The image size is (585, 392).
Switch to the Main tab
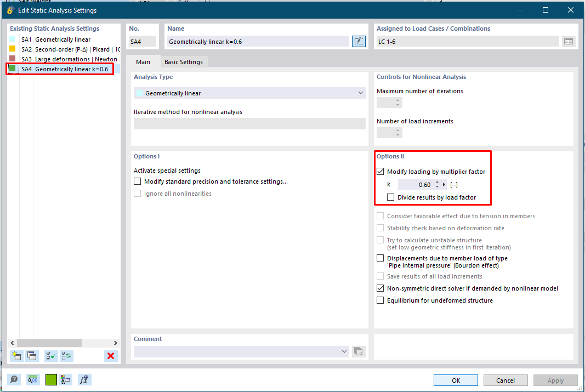click(x=143, y=62)
